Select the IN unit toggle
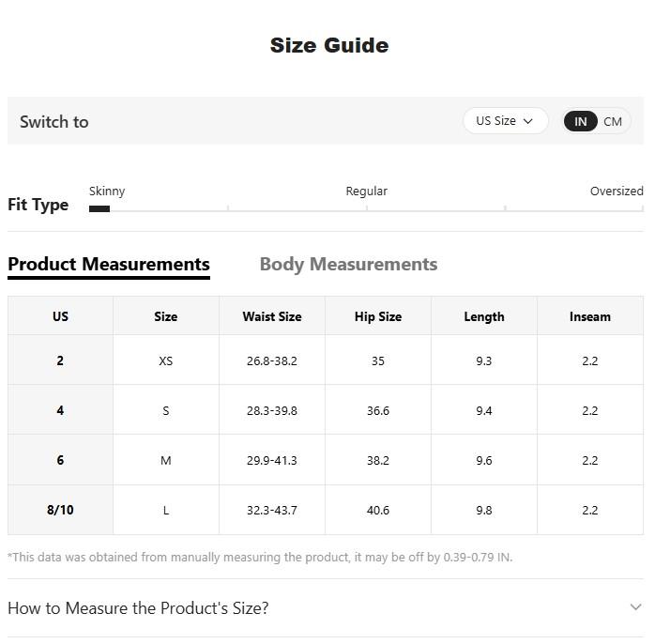The height and width of the screenshot is (644, 655). [580, 121]
